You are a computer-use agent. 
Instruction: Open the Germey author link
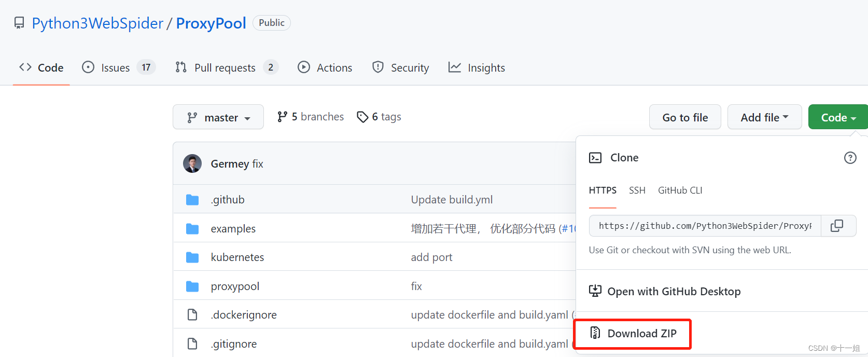tap(230, 164)
